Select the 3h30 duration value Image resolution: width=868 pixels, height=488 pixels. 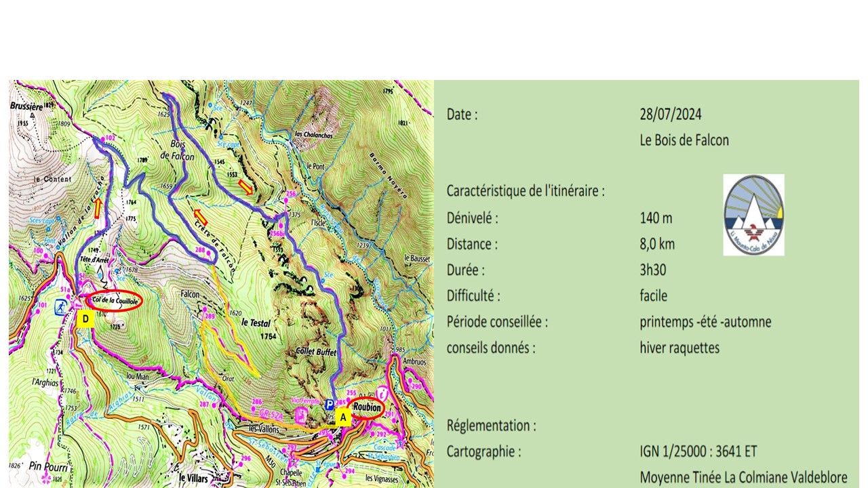tap(653, 270)
